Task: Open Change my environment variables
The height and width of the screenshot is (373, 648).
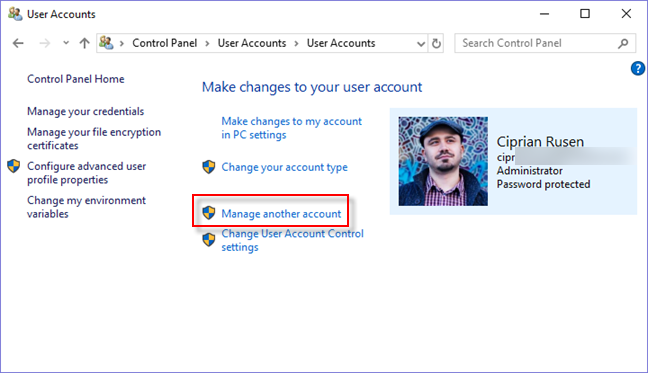Action: pos(86,207)
